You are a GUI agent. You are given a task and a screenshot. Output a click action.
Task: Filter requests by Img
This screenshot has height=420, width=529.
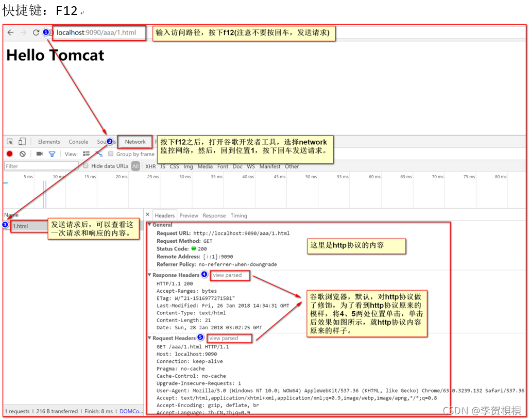pos(188,166)
